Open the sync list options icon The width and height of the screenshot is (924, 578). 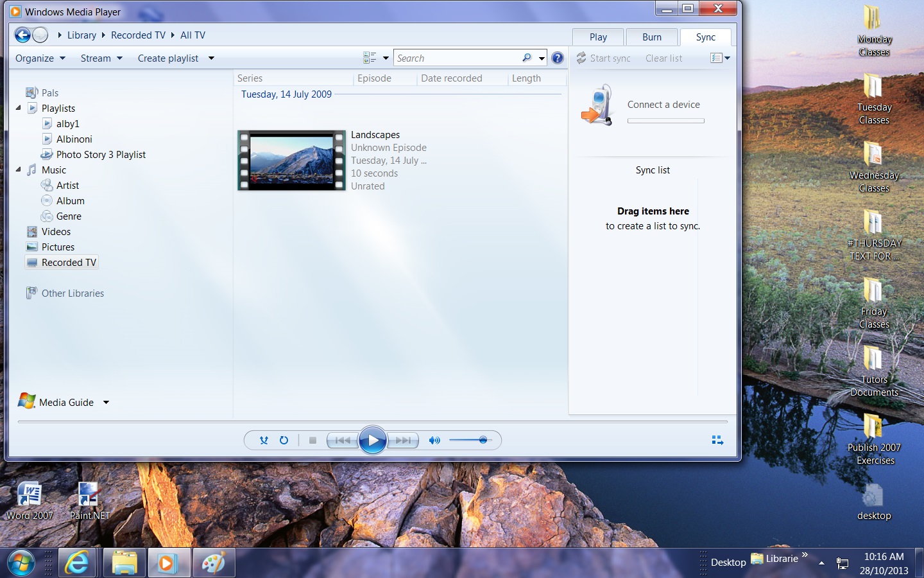pyautogui.click(x=719, y=58)
